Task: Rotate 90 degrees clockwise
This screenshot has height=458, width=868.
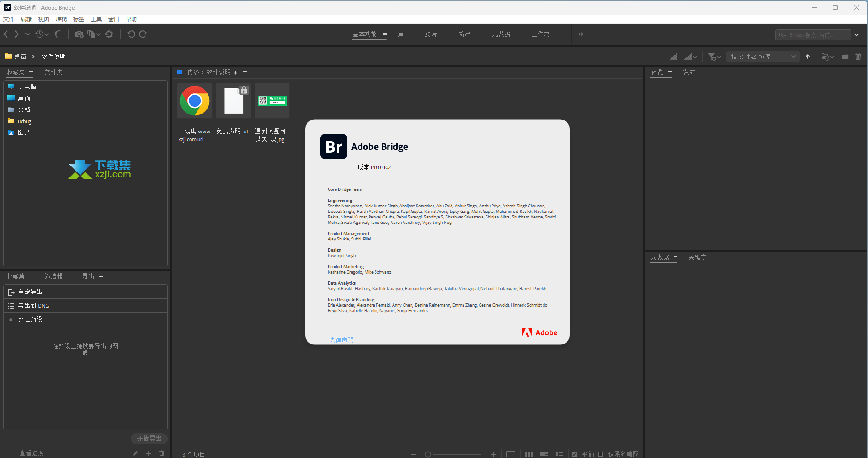Action: [x=143, y=34]
